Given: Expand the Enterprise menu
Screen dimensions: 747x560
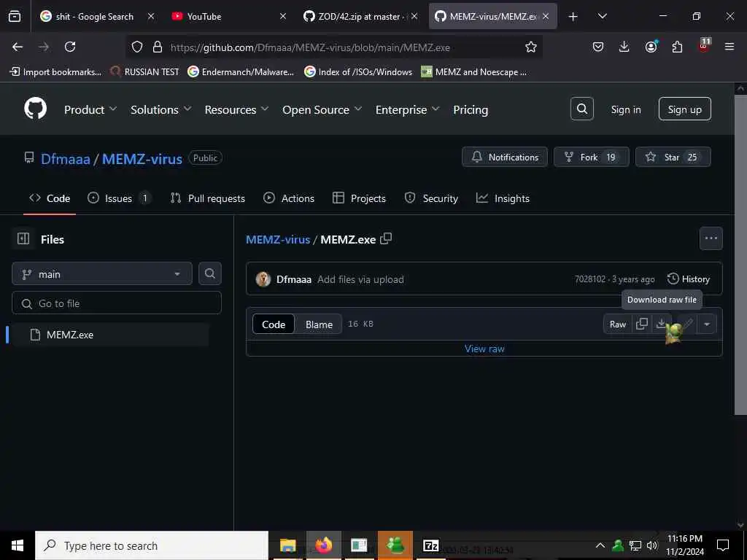Looking at the screenshot, I should 407,109.
